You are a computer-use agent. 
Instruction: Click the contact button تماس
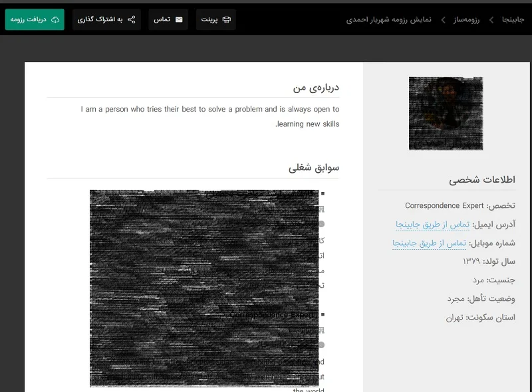pyautogui.click(x=168, y=19)
